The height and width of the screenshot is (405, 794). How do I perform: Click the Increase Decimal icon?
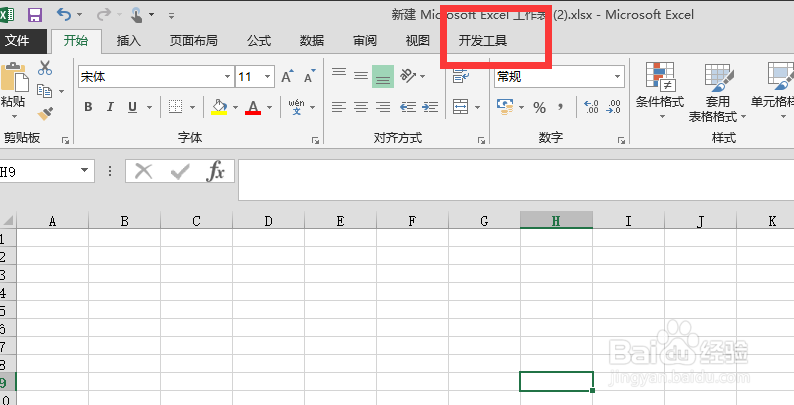[591, 107]
